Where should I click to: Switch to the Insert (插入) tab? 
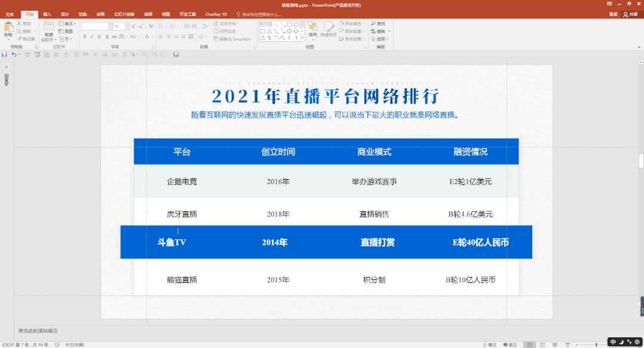(47, 14)
